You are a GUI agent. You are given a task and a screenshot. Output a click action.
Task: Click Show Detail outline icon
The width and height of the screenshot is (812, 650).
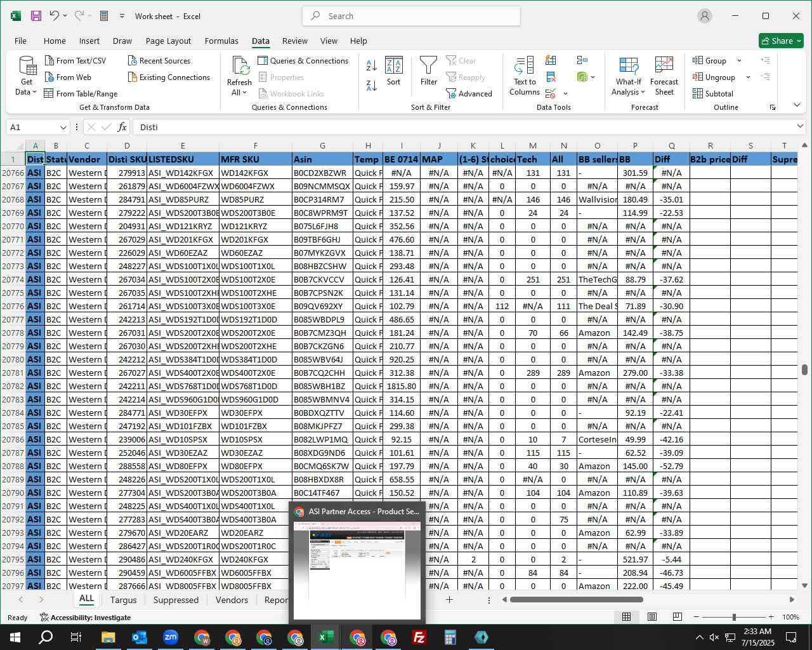(x=765, y=60)
